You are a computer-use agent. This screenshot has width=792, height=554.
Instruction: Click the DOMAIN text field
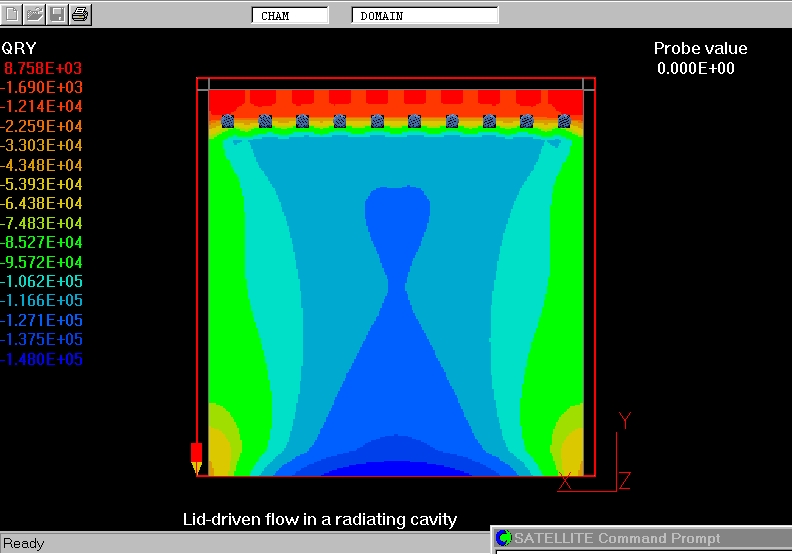(424, 16)
